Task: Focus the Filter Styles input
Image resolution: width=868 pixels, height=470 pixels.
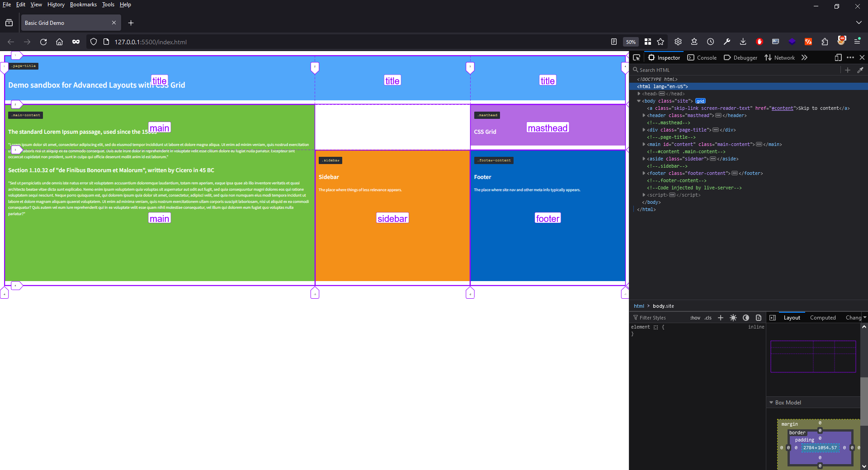Action: (x=660, y=318)
